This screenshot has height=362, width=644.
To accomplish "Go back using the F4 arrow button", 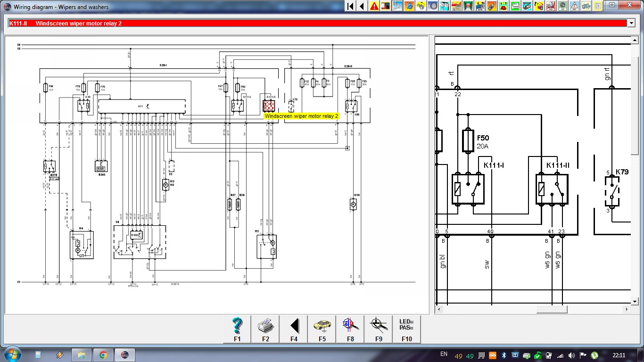I will point(294,329).
